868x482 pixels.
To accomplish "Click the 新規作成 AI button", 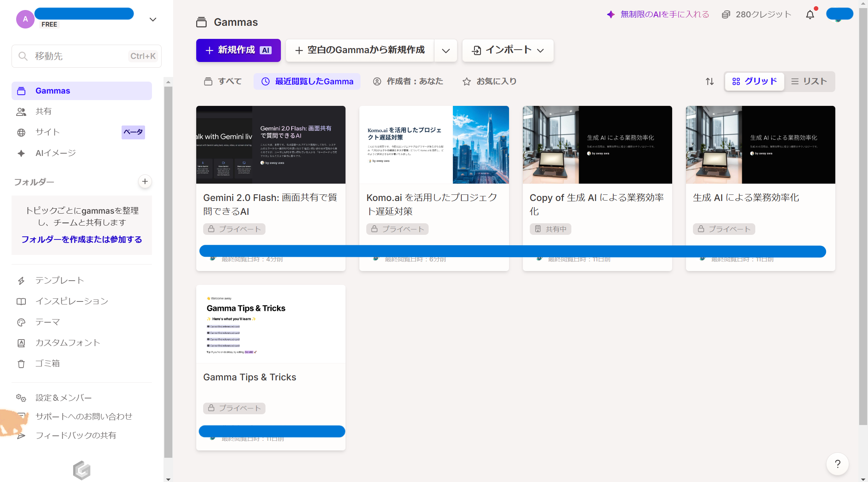I will point(238,50).
